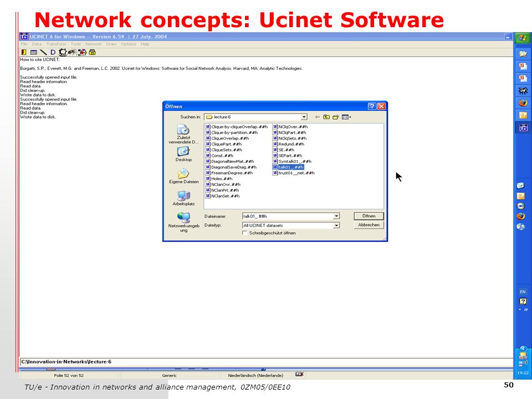Select NClanSet.##h file

pyautogui.click(x=223, y=196)
